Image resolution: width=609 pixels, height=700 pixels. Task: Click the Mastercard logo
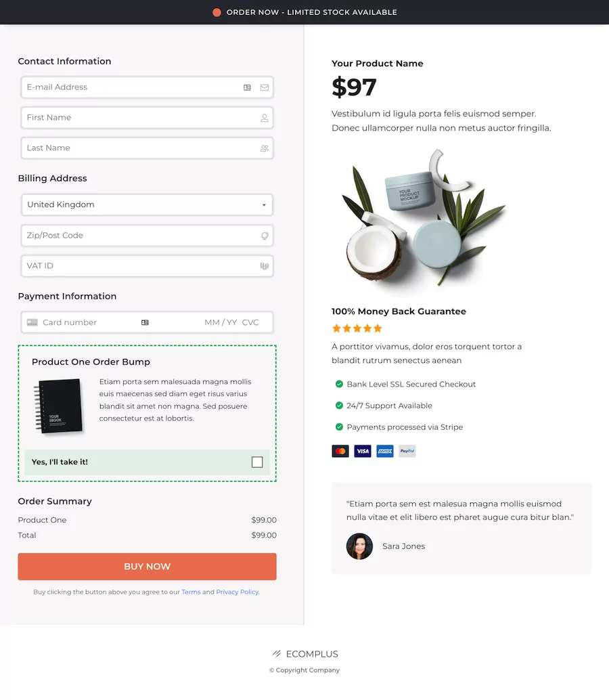(x=340, y=451)
